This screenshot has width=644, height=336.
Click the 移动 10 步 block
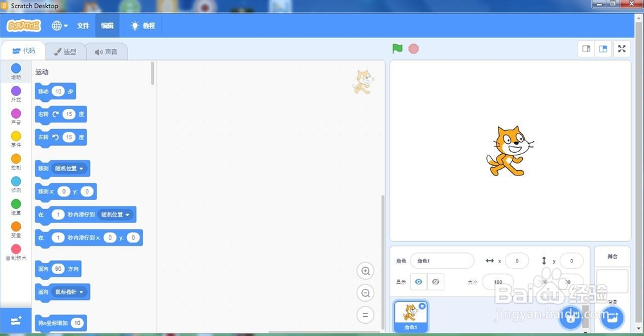pos(55,92)
